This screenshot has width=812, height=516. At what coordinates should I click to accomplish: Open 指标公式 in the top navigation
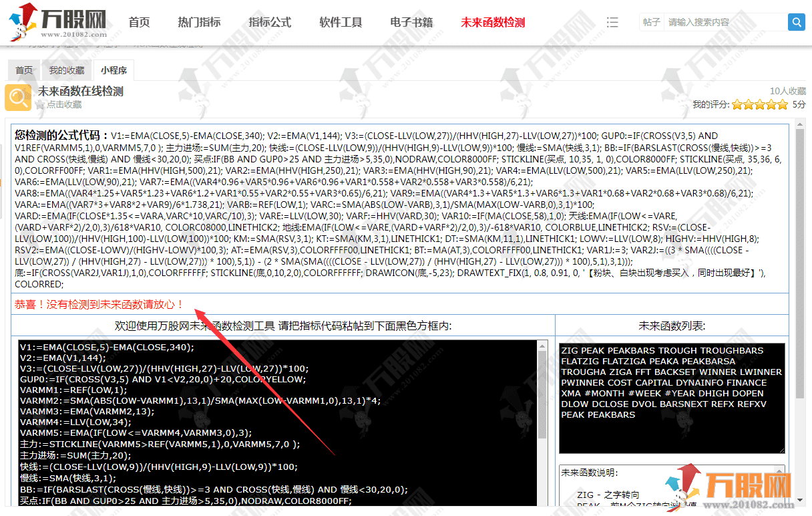coord(270,22)
